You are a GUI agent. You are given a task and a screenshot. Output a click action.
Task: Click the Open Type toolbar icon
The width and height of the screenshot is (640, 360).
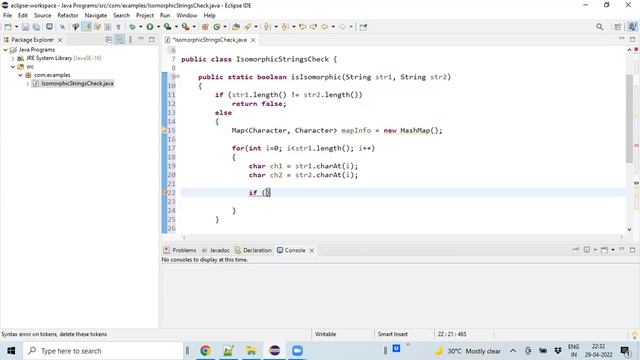point(236,27)
